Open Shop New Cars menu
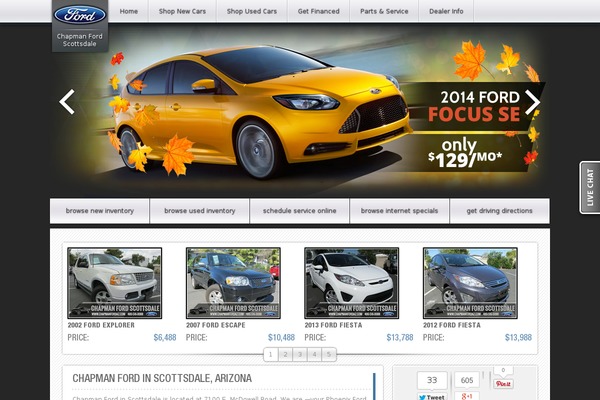 click(x=182, y=11)
